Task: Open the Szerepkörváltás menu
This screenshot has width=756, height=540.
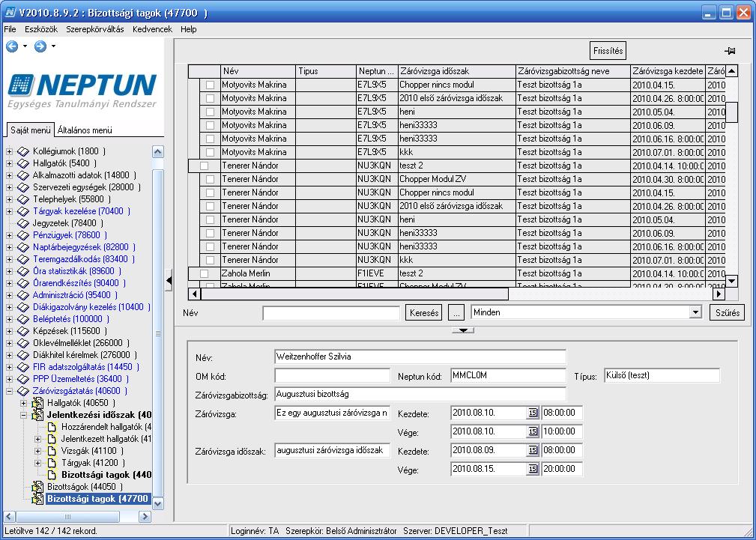Action: (x=95, y=29)
